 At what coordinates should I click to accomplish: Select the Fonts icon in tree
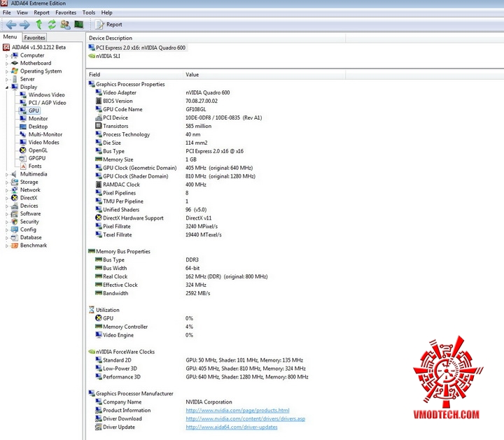point(23,166)
